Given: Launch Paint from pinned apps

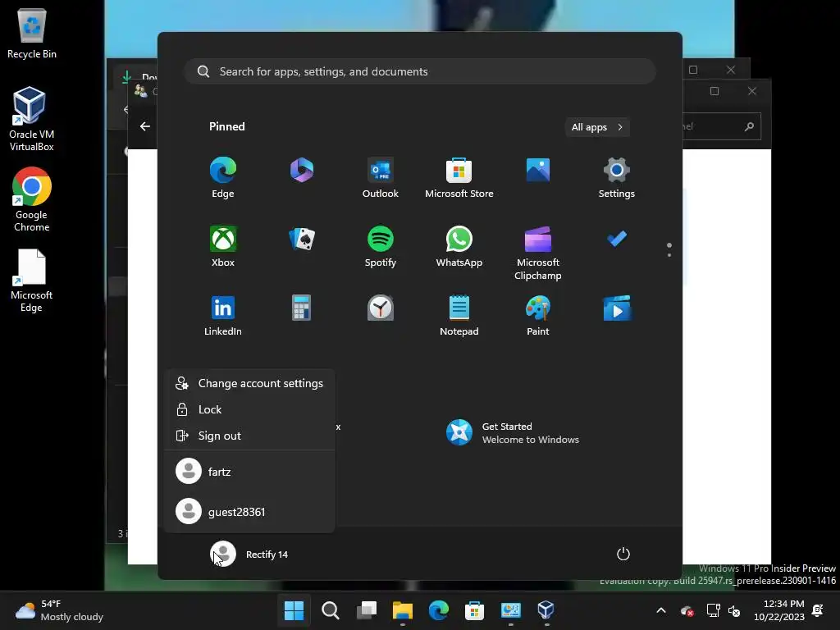Looking at the screenshot, I should [538, 316].
